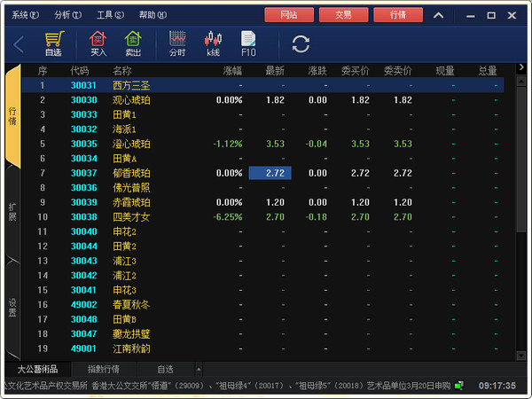Open the F10 info document icon
532x399 pixels.
248,43
